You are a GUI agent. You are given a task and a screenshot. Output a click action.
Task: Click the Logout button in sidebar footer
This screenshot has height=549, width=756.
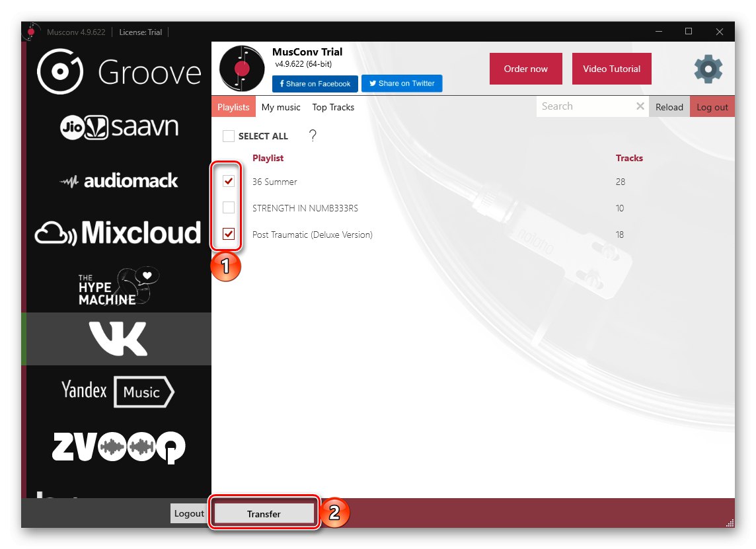coord(189,513)
